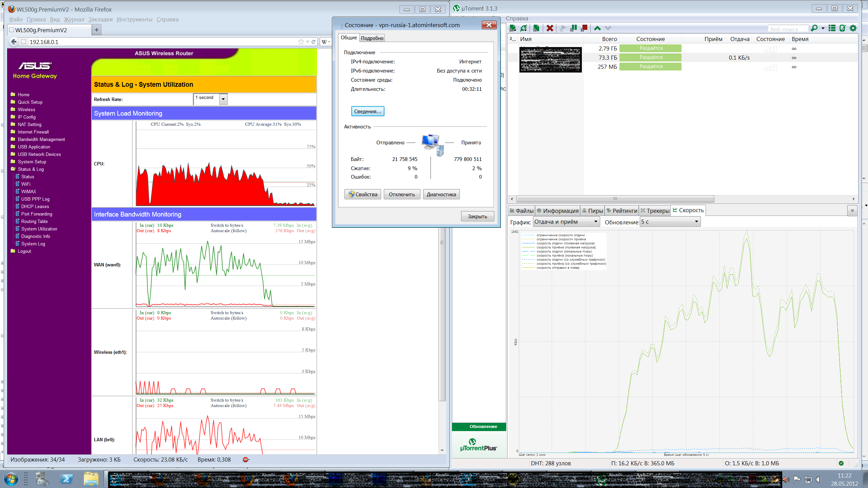Open the Файлы tab in uTorrent
868x488 pixels.
521,210
